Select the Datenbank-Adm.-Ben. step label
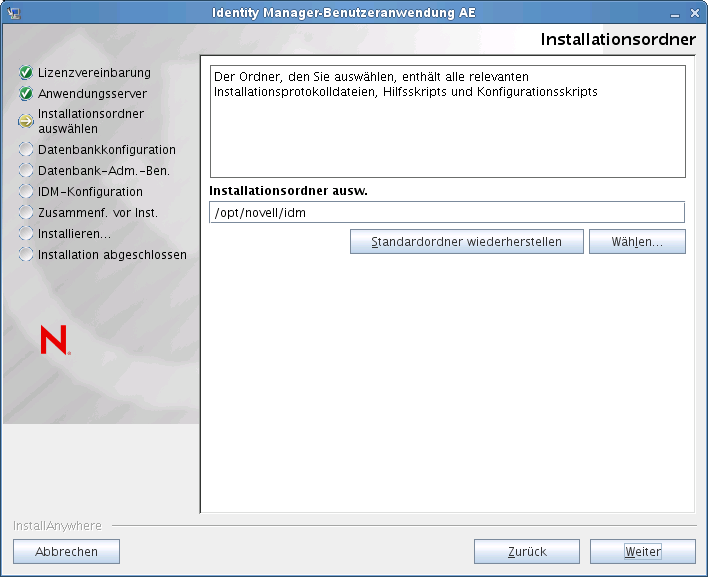This screenshot has width=708, height=577. pos(104,171)
